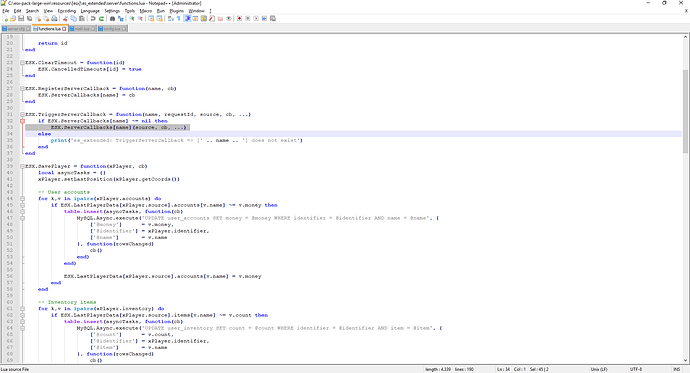
Task: Open the Macro menu
Action: click(146, 11)
